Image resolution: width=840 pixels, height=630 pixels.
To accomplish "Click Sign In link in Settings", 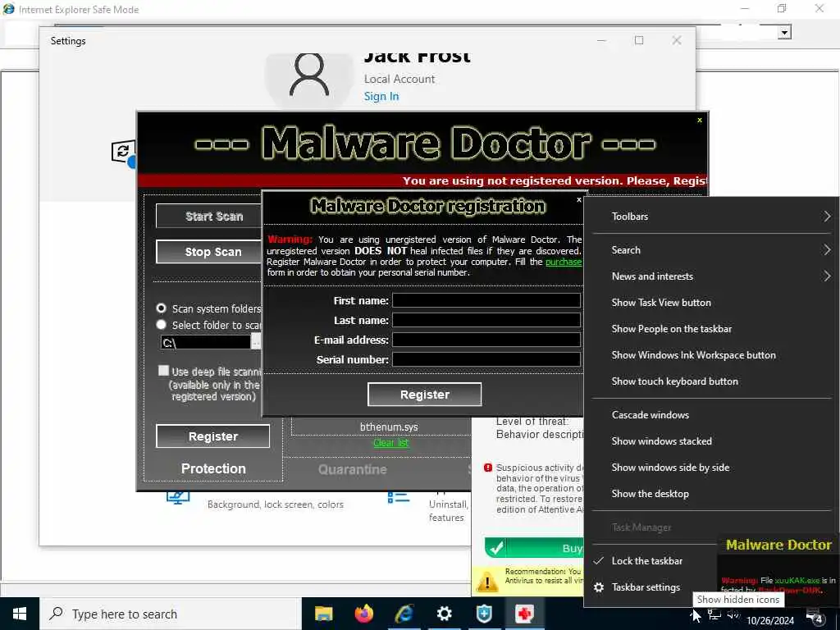I will point(381,97).
